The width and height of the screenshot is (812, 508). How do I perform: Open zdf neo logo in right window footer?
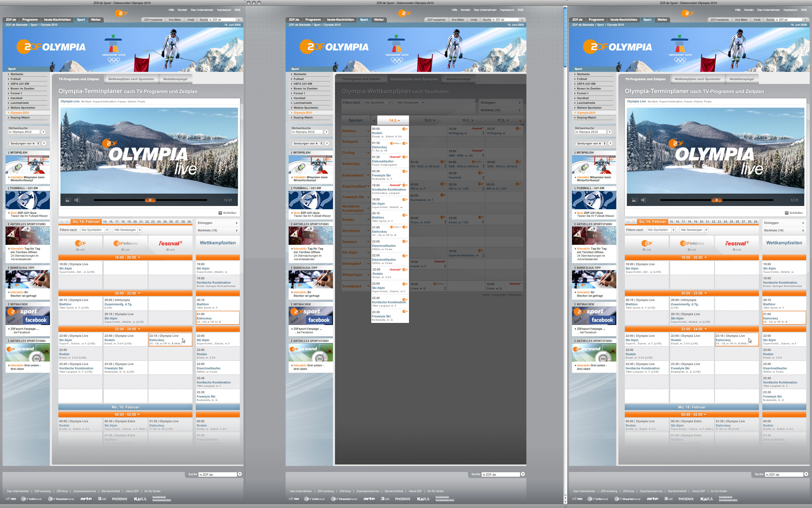(x=577, y=499)
